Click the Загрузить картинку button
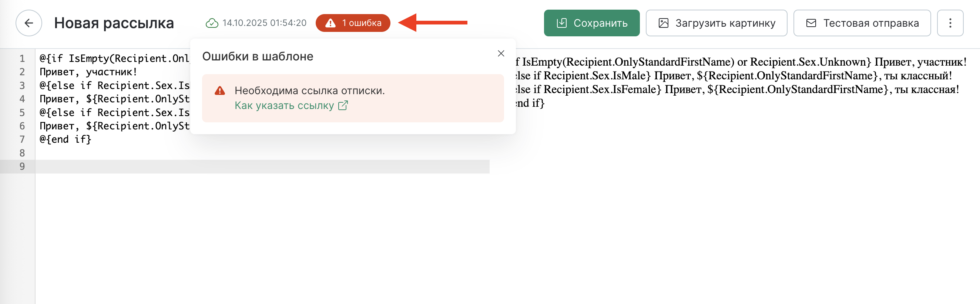Image resolution: width=980 pixels, height=304 pixels. tap(716, 23)
